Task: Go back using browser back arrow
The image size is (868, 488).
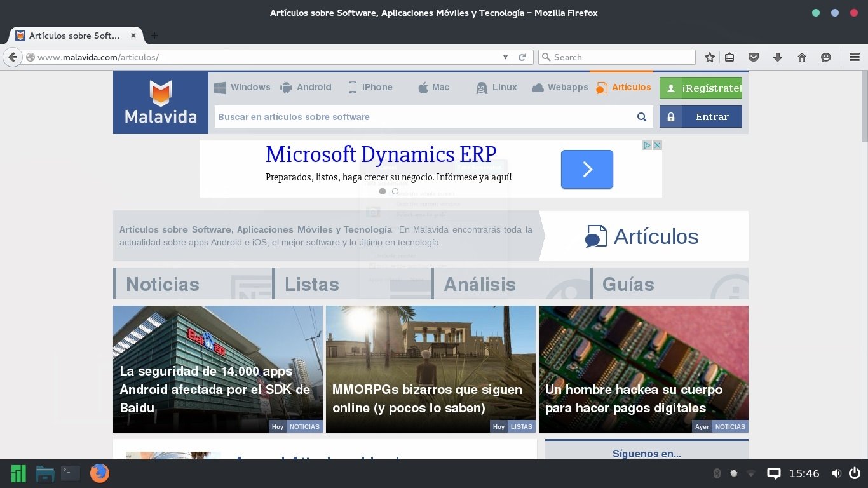Action: (12, 57)
